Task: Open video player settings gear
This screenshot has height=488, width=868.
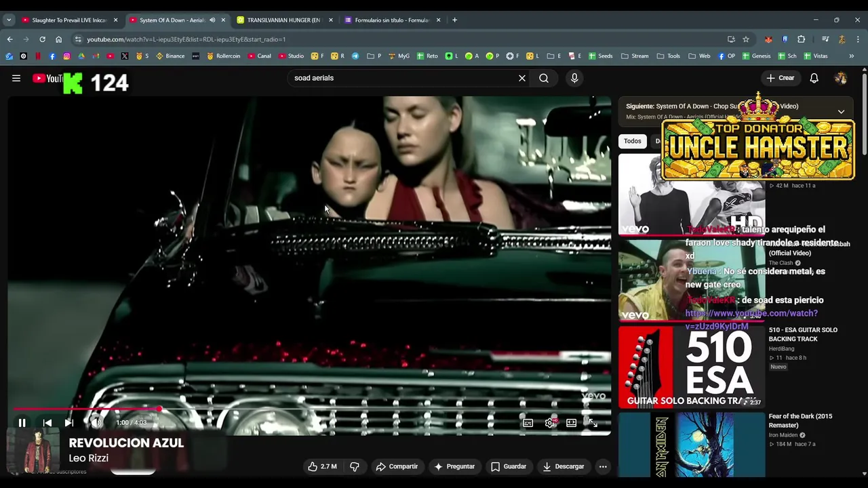Action: tap(550, 423)
